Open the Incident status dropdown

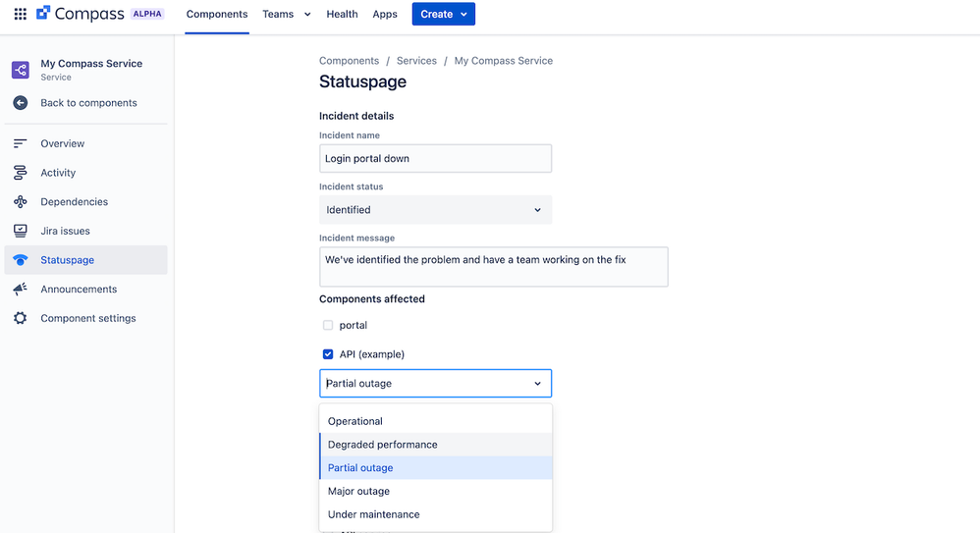(436, 210)
